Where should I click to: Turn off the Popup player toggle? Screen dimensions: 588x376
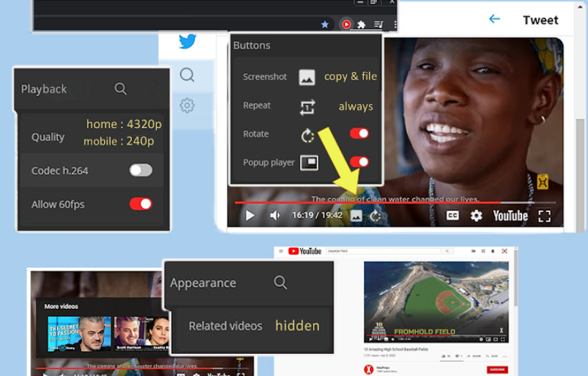coord(359,162)
